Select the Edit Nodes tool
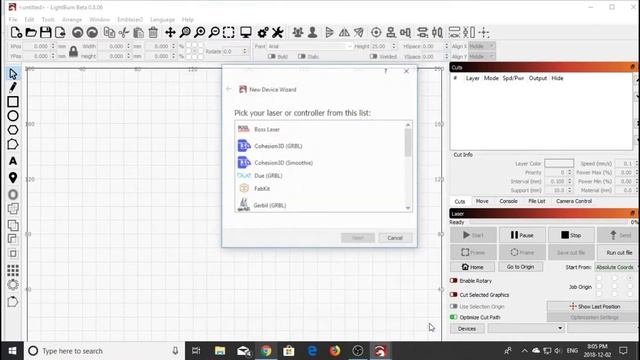Image resolution: width=640 pixels, height=360 pixels. (x=13, y=144)
